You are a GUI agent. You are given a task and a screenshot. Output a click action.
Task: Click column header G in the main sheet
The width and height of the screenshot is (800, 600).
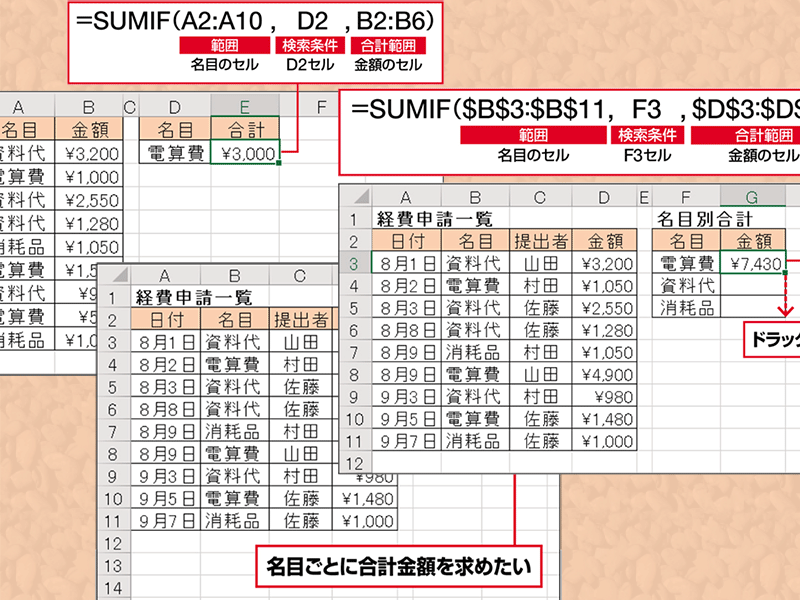[x=751, y=197]
